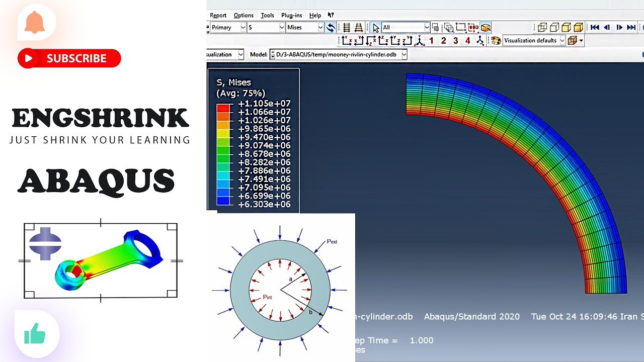Apply saved user view 2

pos(443,40)
